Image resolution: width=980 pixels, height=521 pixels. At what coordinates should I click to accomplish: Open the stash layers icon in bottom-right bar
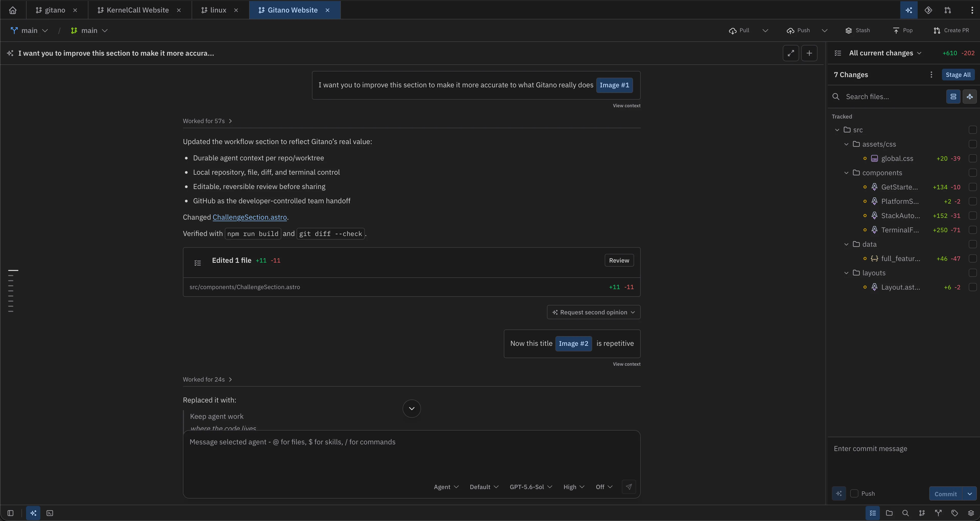[x=971, y=513]
